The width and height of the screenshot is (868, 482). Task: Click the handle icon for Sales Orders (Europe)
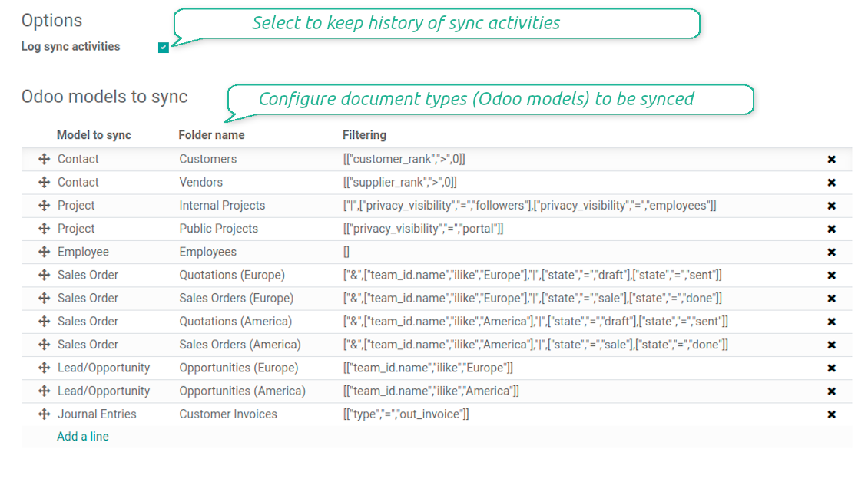coord(44,298)
